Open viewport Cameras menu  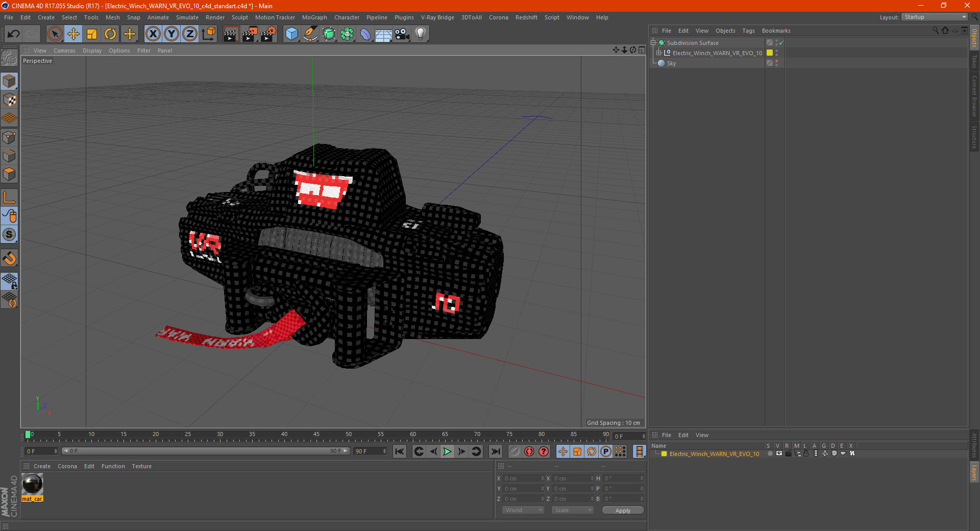point(64,51)
